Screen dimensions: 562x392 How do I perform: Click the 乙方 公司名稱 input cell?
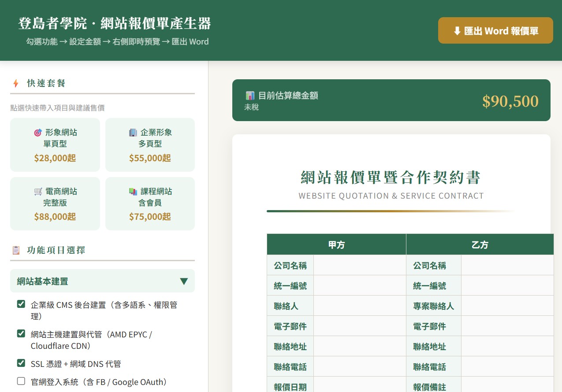click(507, 265)
